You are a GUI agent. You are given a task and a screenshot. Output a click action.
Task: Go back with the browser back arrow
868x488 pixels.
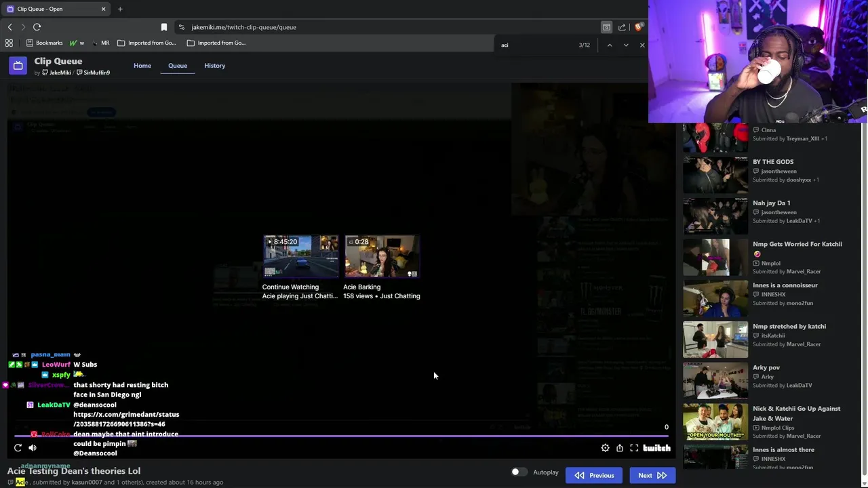click(10, 27)
